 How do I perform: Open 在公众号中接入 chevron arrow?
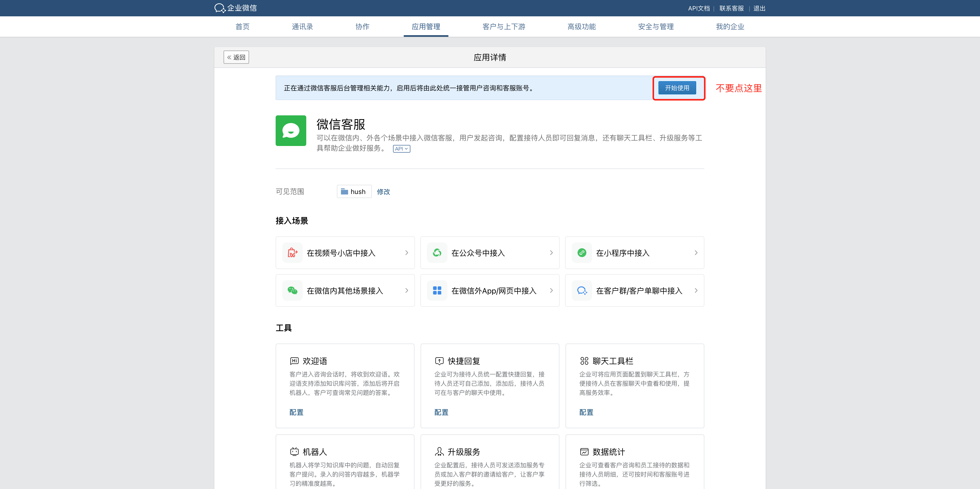pos(551,253)
